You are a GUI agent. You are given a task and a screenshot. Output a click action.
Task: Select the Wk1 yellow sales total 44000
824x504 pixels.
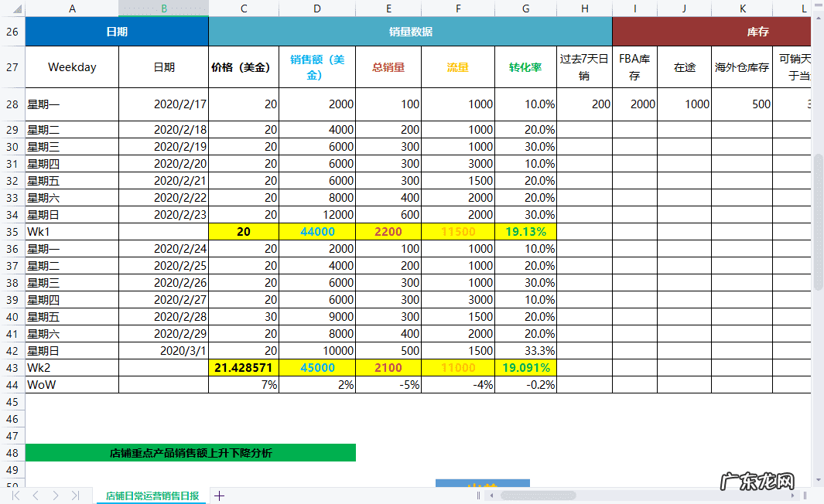point(317,231)
